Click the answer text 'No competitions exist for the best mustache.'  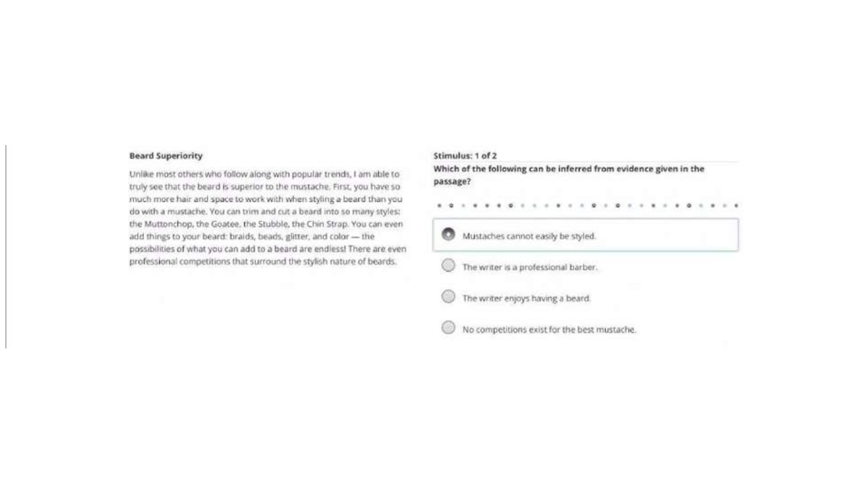549,329
